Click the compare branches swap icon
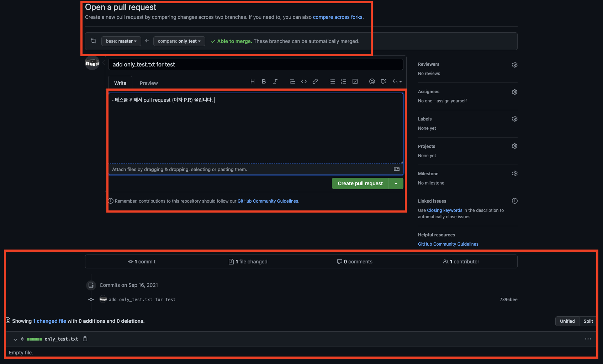 point(94,41)
